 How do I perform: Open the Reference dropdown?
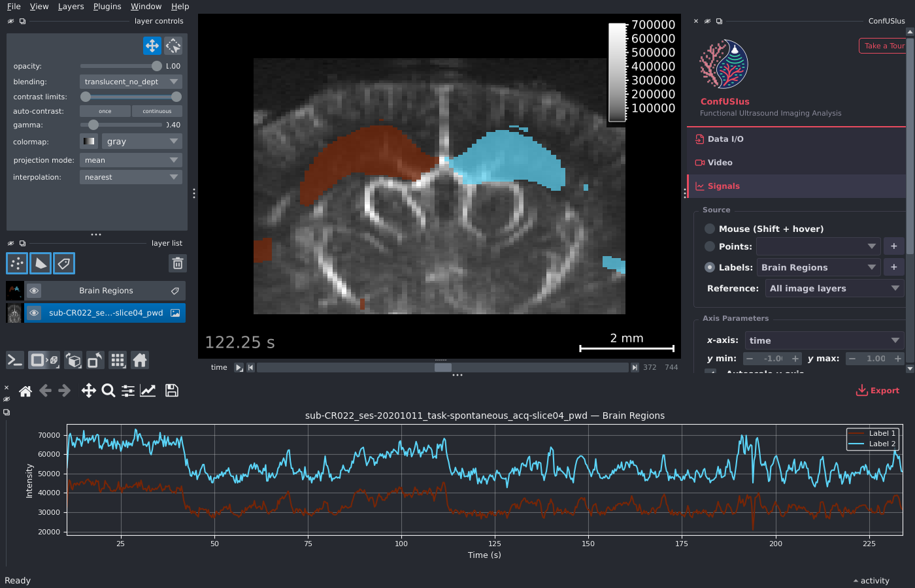point(835,288)
